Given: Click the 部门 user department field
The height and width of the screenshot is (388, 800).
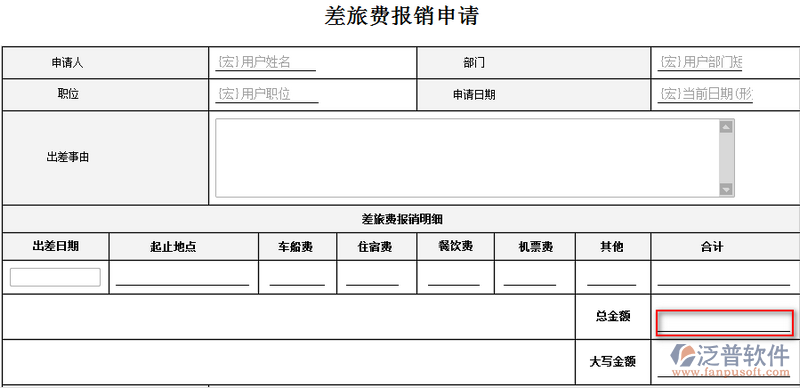Looking at the screenshot, I should (x=700, y=63).
